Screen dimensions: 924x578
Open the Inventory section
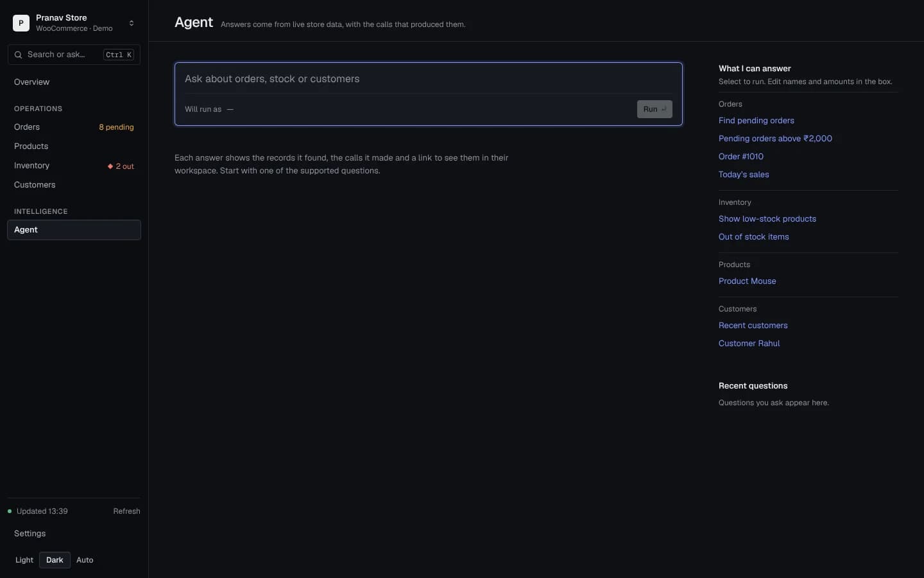click(x=32, y=166)
